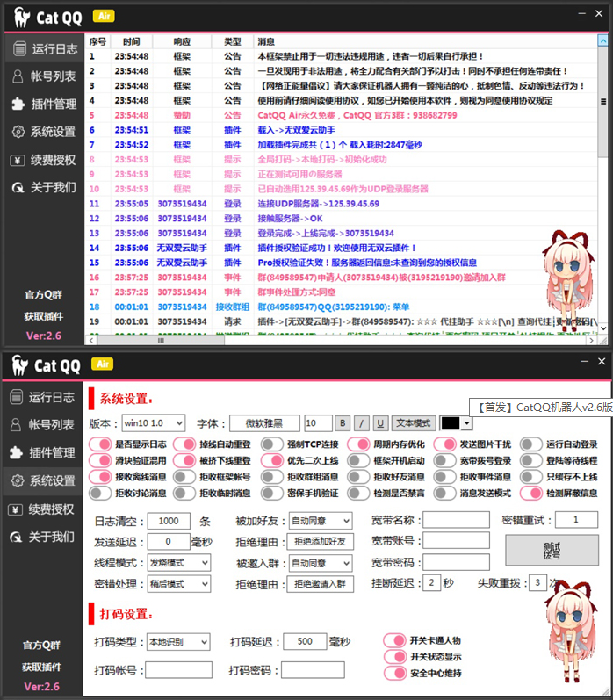Click the plugin puzzle icon in top window
This screenshot has height=700, width=613.
tap(18, 104)
